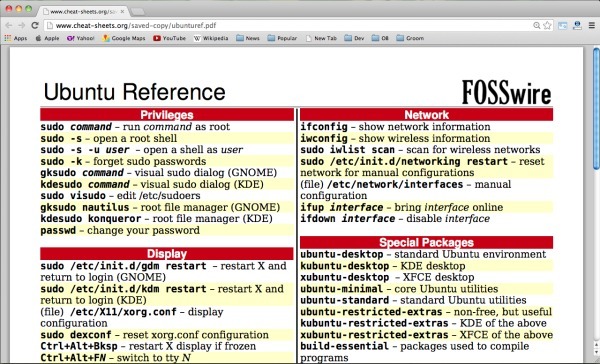Viewport: 600px width, 364px height.
Task: Click the browser back arrow
Action: pyautogui.click(x=8, y=26)
